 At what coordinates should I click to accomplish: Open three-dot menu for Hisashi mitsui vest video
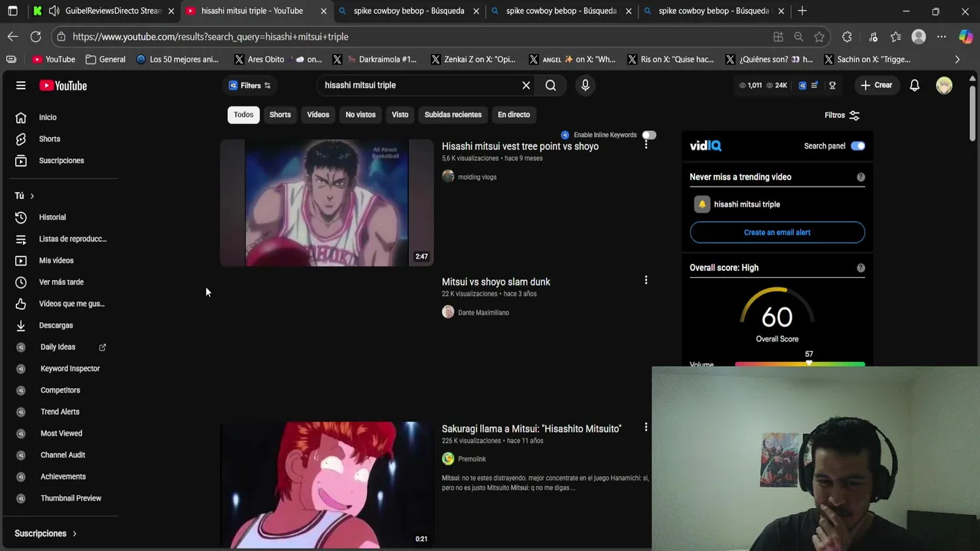tap(645, 144)
